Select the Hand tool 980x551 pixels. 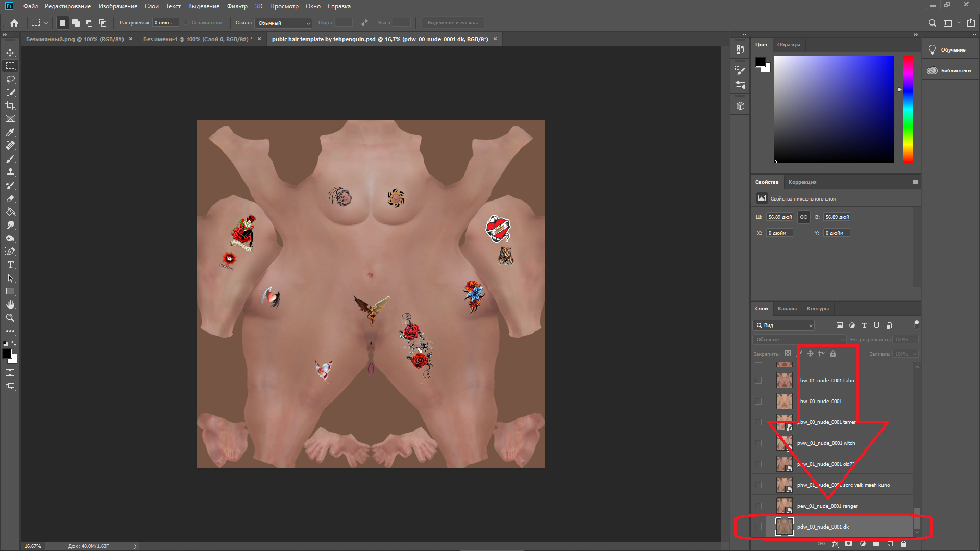pos(10,305)
